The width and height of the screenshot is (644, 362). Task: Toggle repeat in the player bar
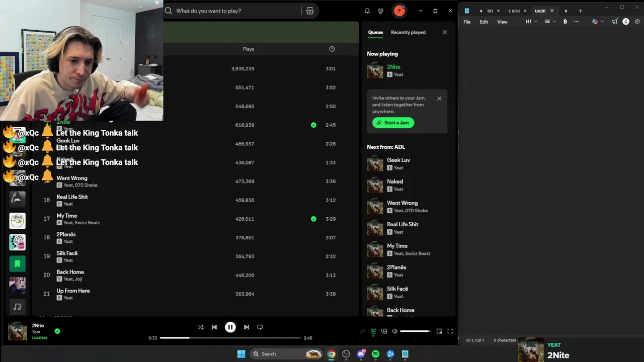pyautogui.click(x=260, y=327)
